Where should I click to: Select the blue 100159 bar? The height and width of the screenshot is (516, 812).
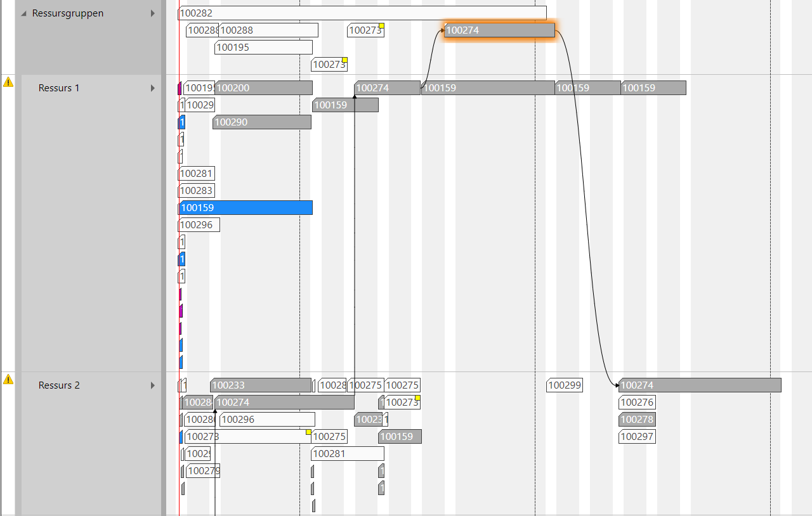246,208
